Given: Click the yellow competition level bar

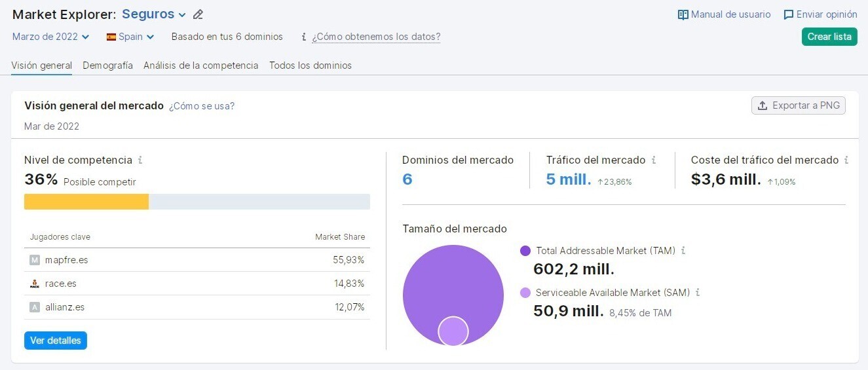Looking at the screenshot, I should coord(86,202).
